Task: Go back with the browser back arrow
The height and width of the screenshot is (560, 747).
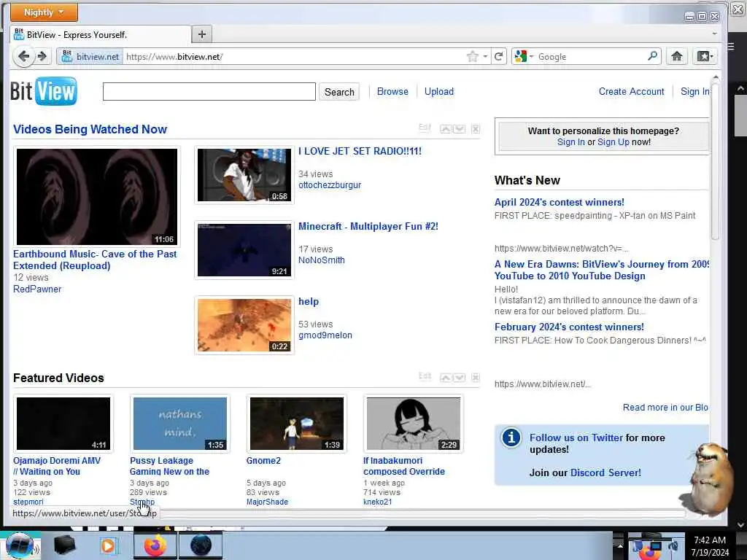Action: [23, 56]
